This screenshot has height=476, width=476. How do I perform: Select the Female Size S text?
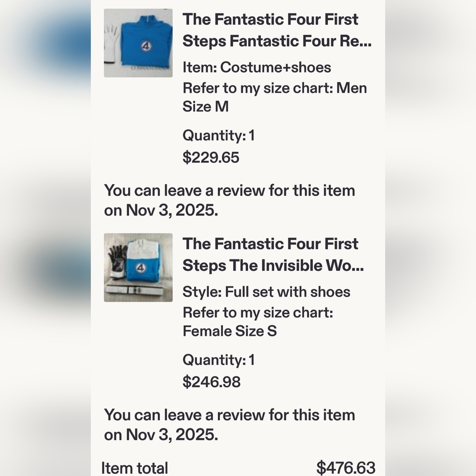(x=229, y=331)
